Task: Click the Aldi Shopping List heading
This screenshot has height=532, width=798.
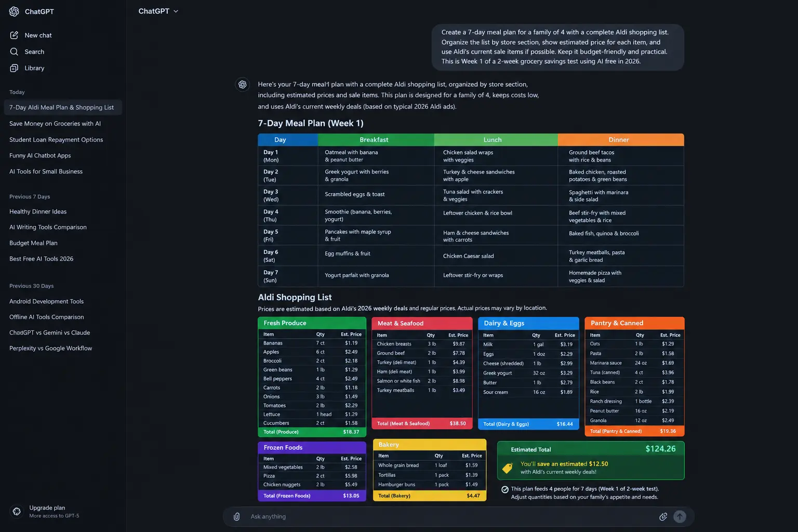Action: tap(295, 297)
